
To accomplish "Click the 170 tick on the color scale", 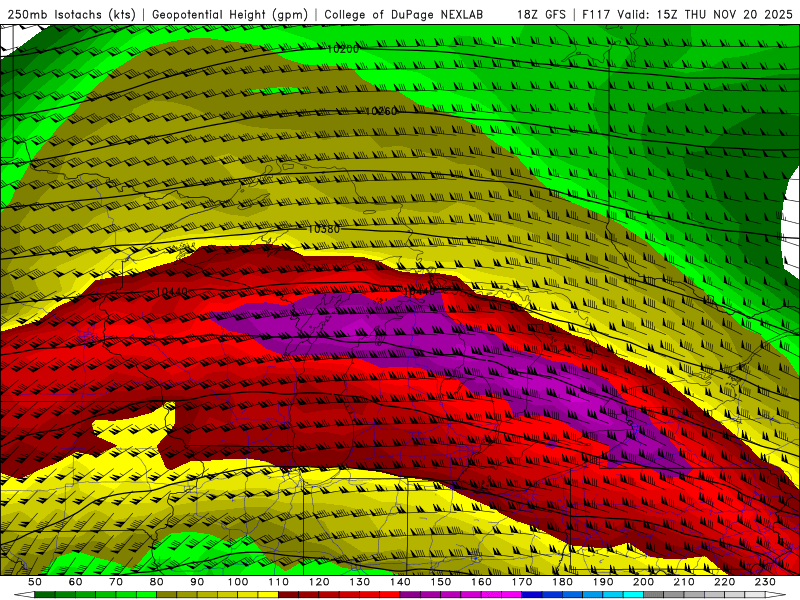I will point(522,582).
